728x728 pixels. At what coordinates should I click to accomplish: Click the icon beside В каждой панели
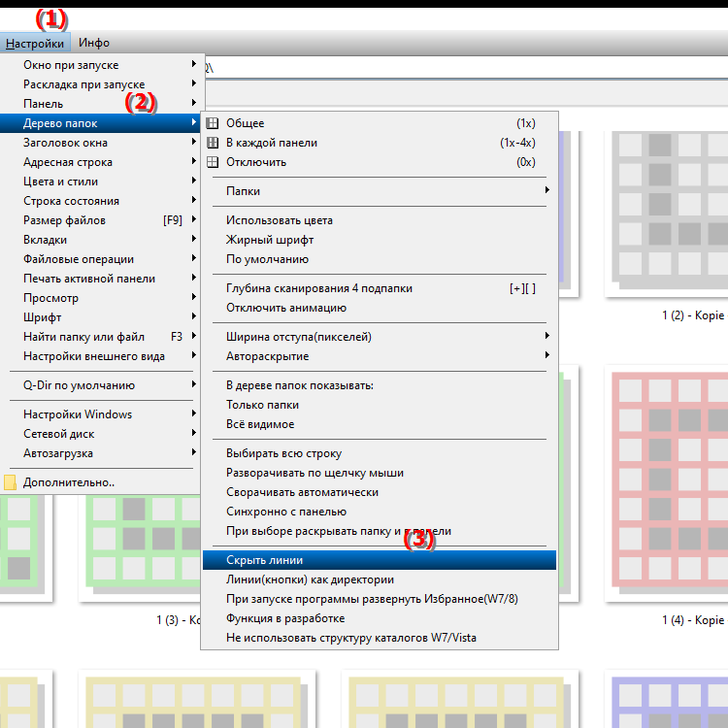pos(213,143)
